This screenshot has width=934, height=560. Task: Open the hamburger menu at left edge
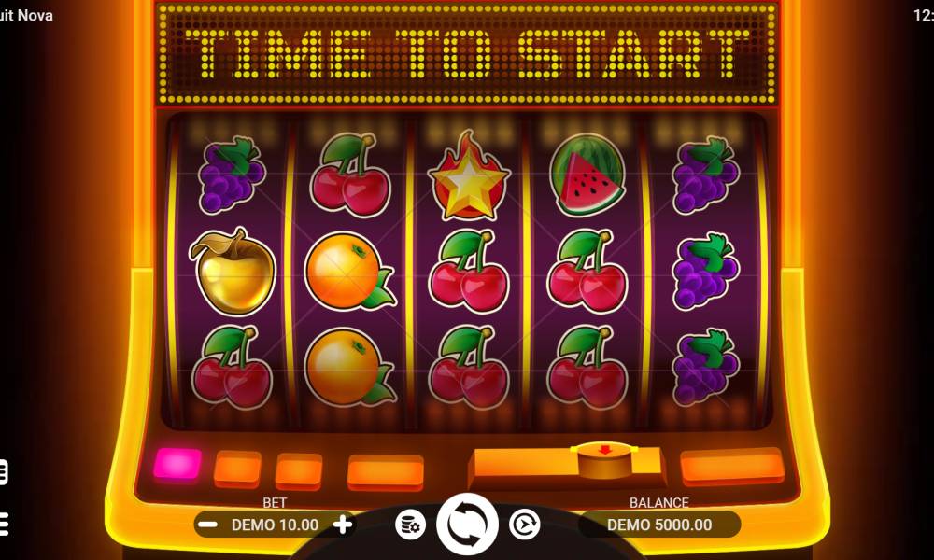(4, 524)
